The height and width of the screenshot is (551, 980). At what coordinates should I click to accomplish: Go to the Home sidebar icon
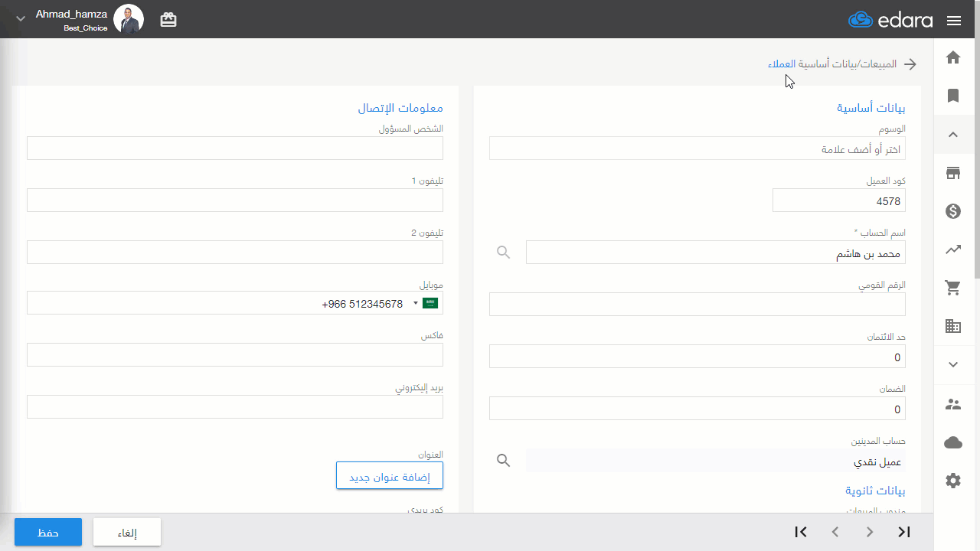click(x=953, y=57)
